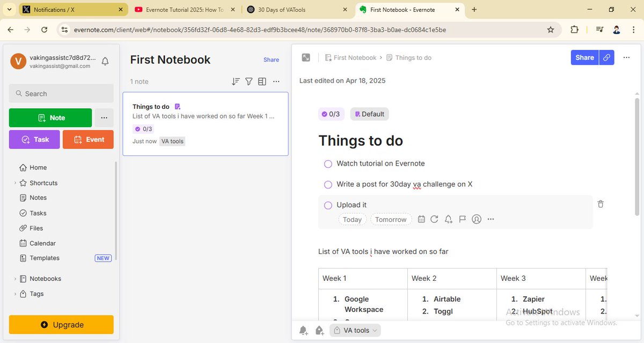
Task: Add reminder bell to task
Action: [448, 219]
